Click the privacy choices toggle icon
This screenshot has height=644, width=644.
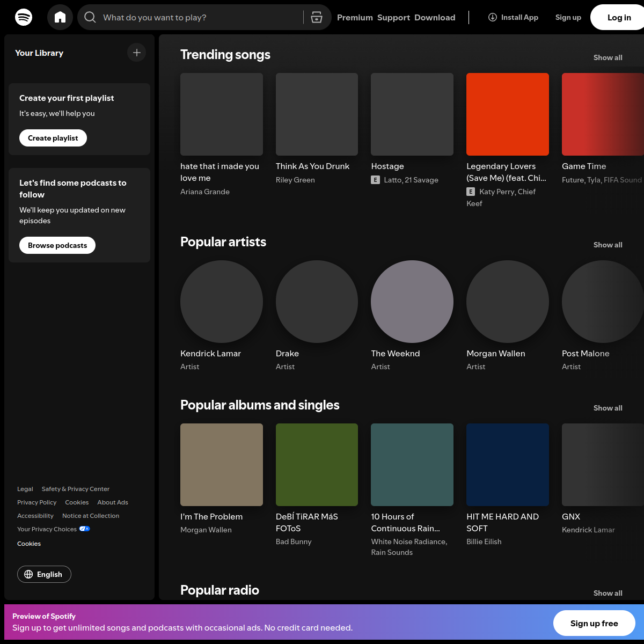(x=85, y=529)
